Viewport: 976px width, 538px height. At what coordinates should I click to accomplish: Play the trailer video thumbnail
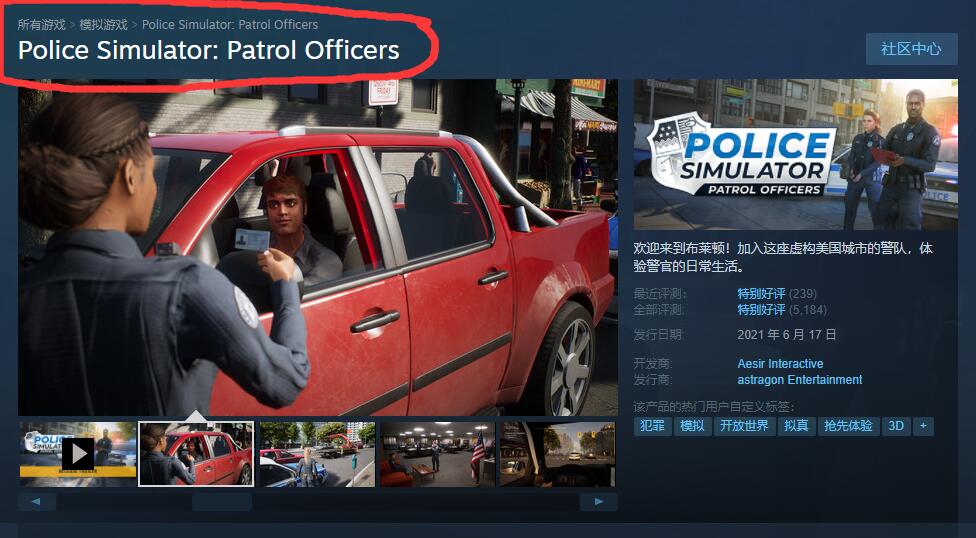(78, 454)
